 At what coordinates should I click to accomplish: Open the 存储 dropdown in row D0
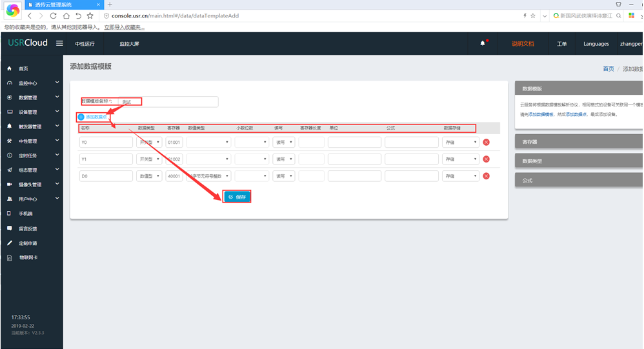[460, 176]
